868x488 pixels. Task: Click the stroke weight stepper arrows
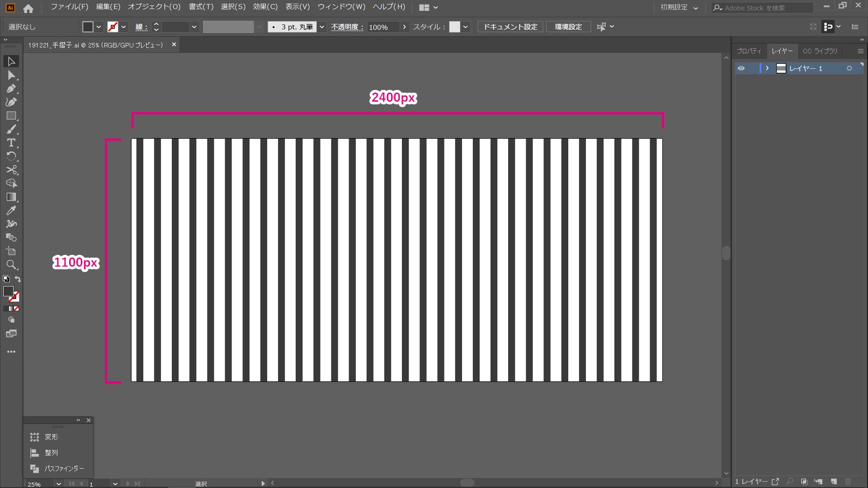[156, 27]
